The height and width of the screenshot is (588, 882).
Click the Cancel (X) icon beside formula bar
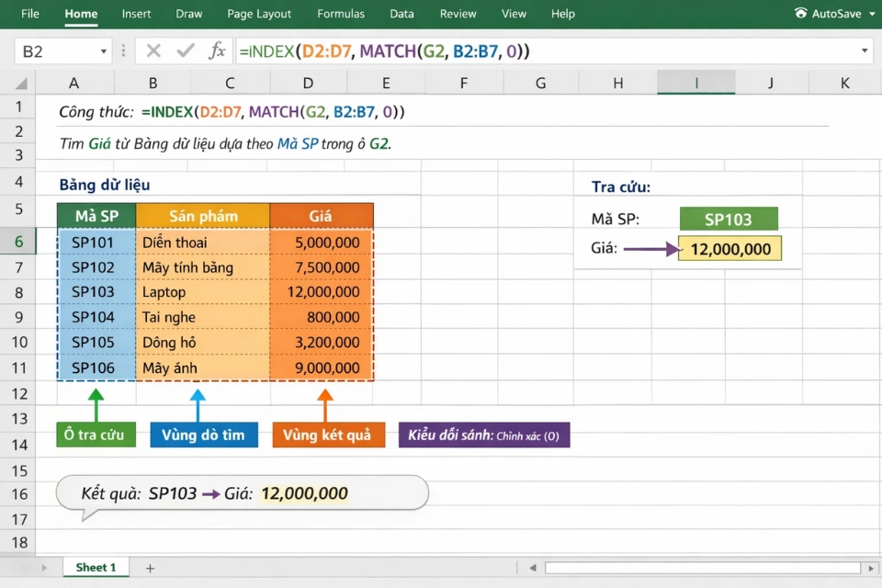coord(153,51)
